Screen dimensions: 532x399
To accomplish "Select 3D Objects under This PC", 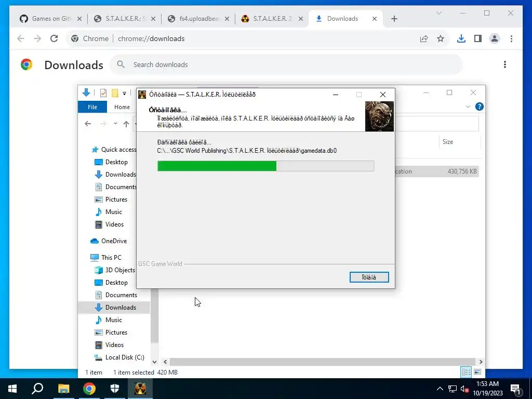I will tap(120, 270).
